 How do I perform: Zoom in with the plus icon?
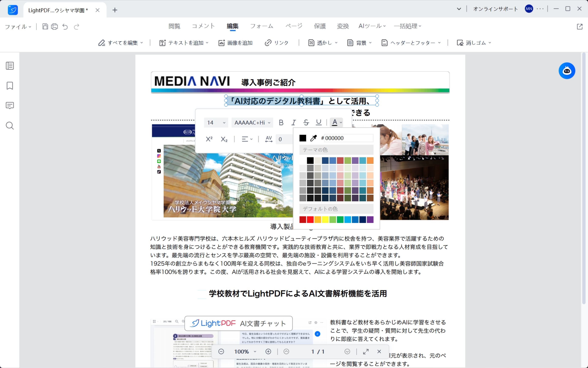[x=268, y=352]
